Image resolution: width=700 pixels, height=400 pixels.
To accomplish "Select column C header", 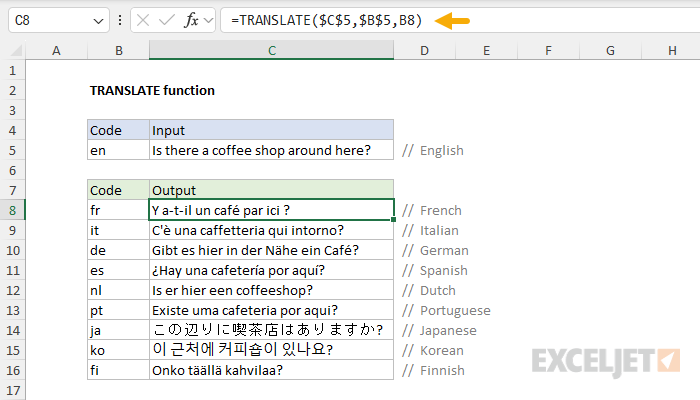I will [271, 50].
